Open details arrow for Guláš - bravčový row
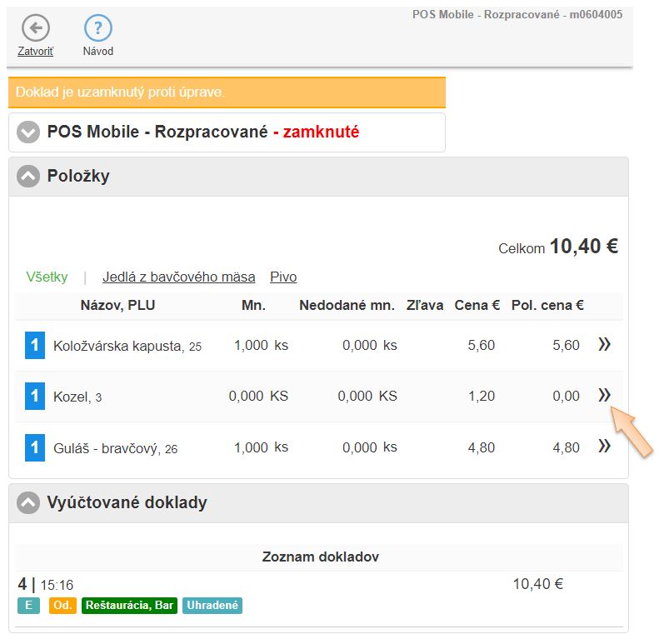 coord(605,447)
